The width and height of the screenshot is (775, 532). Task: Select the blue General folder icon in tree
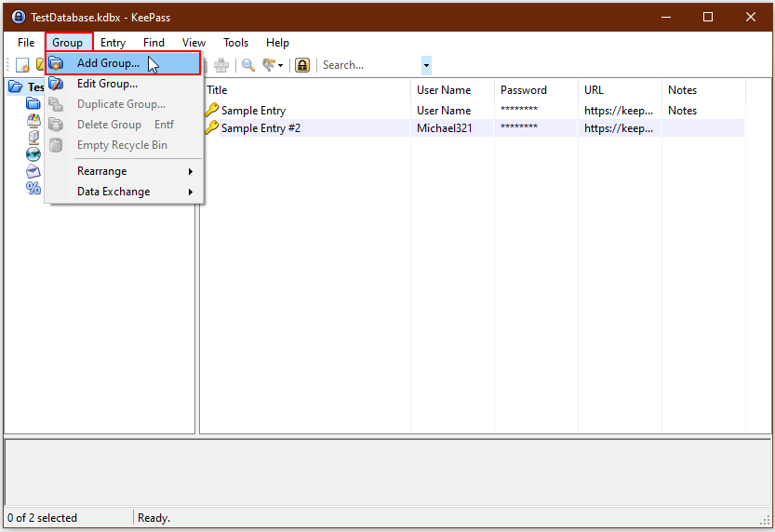tap(33, 103)
